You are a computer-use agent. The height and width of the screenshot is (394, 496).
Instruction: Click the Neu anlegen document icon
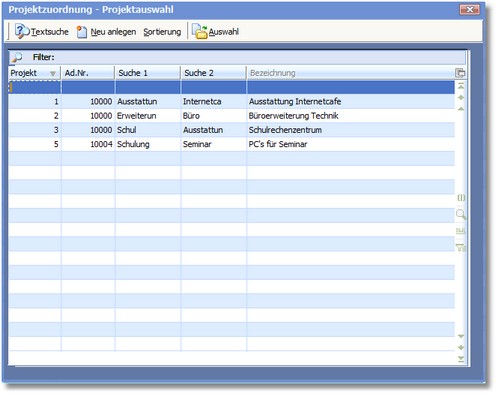(82, 32)
